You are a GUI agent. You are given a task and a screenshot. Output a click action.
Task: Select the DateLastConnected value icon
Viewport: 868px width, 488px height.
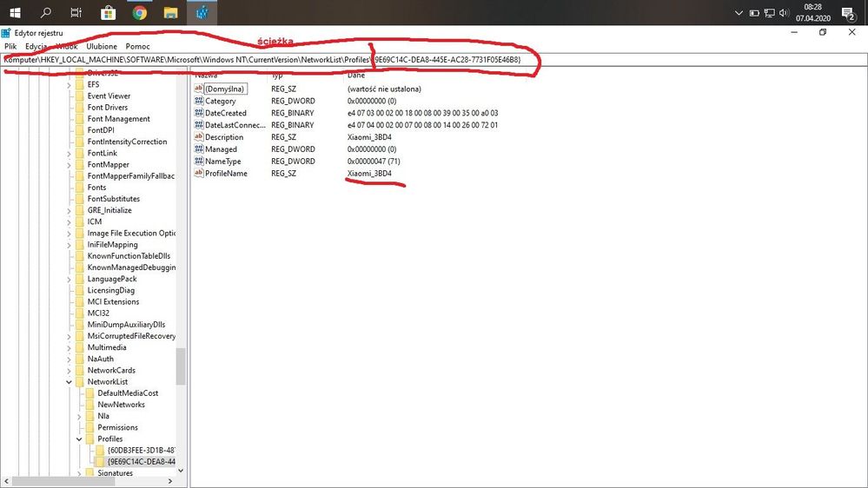coord(199,125)
